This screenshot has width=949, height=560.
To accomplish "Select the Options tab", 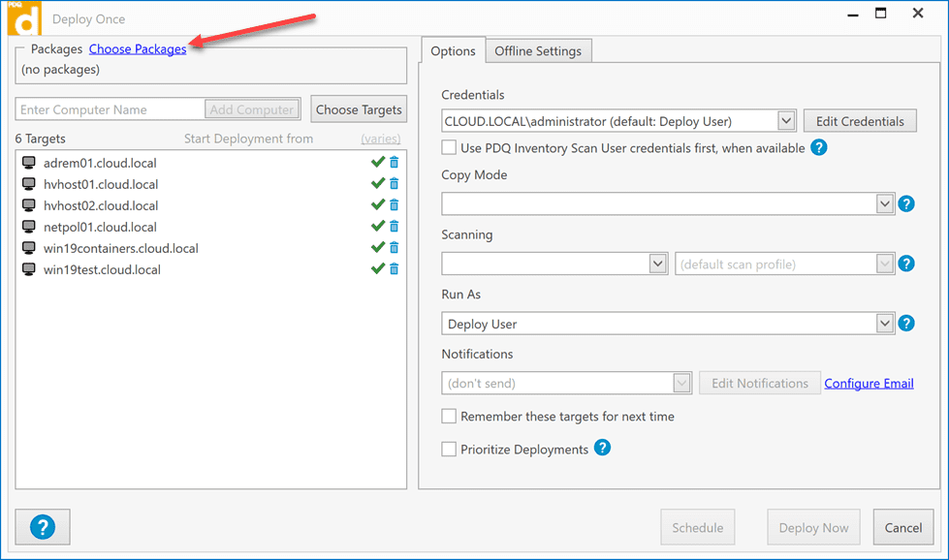I will pyautogui.click(x=453, y=51).
